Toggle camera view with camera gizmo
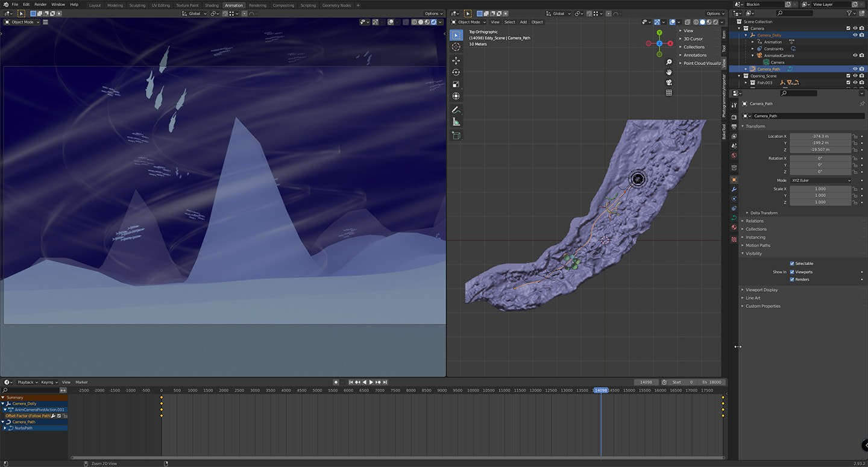Screen dimensions: 868x467 [x=668, y=83]
